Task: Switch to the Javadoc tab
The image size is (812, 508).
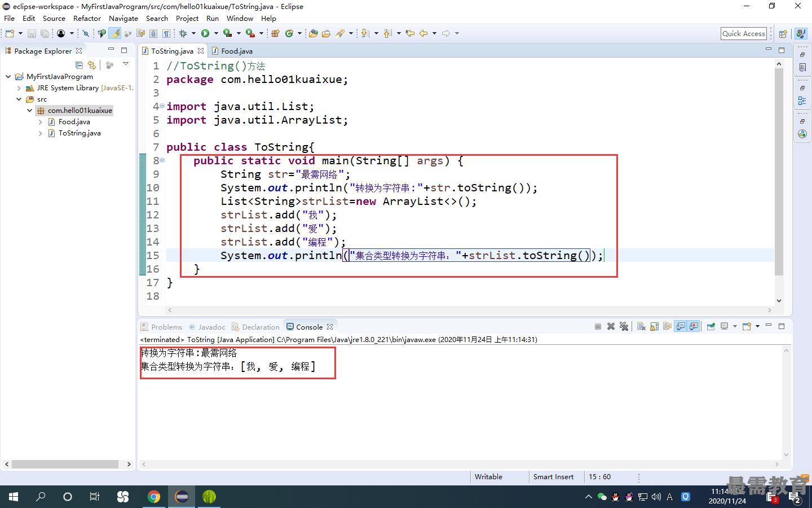Action: (x=207, y=327)
